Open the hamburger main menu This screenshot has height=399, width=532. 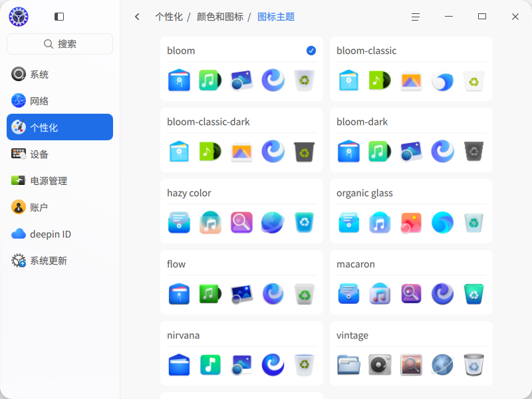[415, 17]
